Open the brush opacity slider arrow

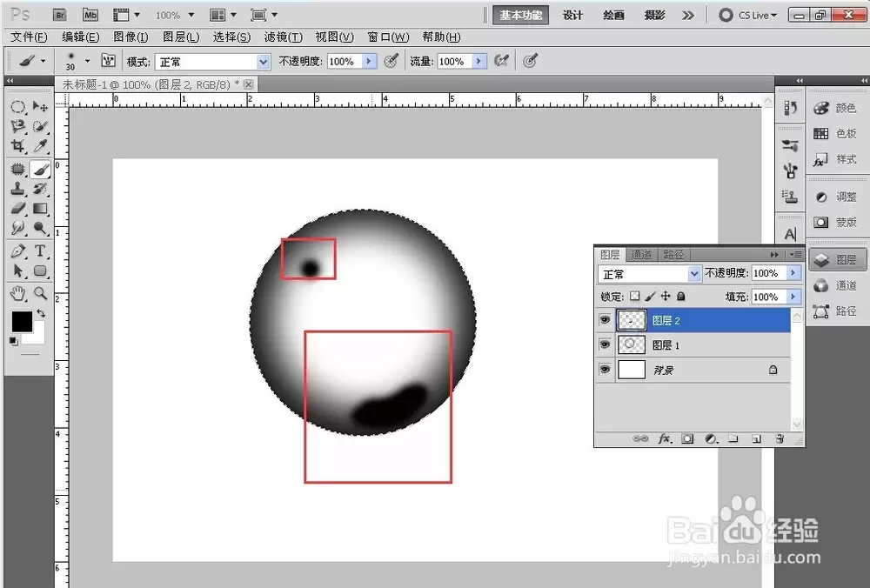369,61
